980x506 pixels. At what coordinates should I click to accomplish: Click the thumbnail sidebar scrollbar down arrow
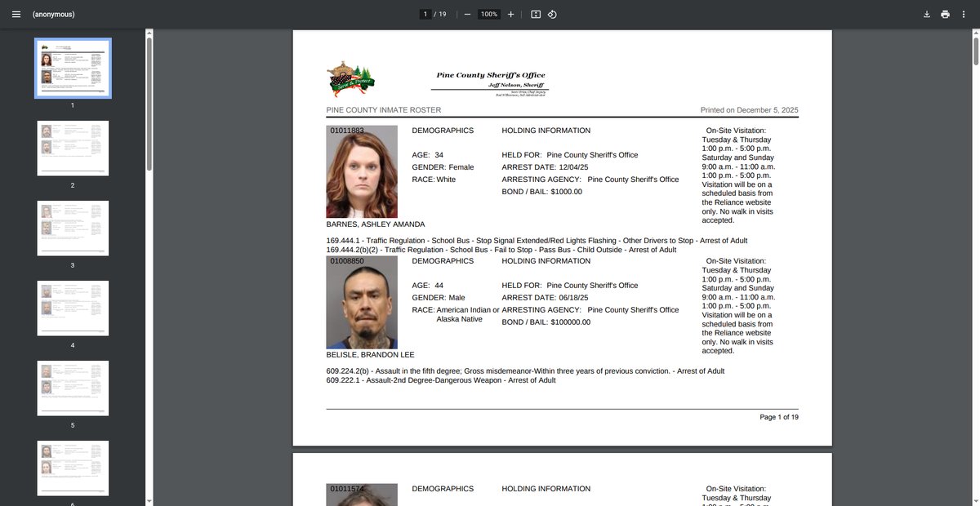149,500
